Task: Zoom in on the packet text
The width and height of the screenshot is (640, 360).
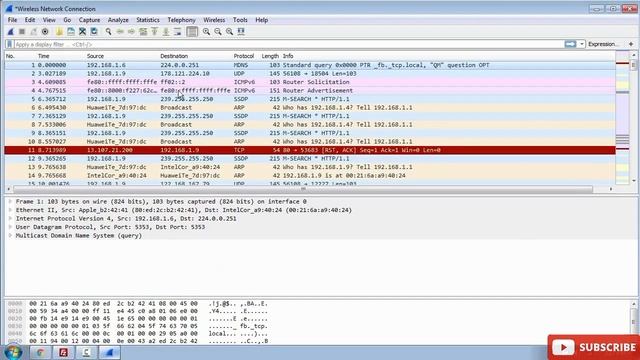Action: pos(207,31)
